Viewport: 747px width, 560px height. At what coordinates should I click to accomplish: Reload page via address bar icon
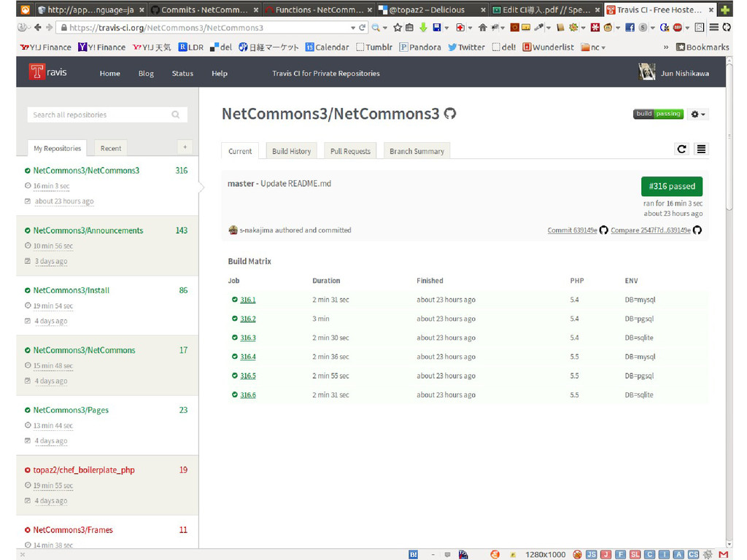[363, 28]
